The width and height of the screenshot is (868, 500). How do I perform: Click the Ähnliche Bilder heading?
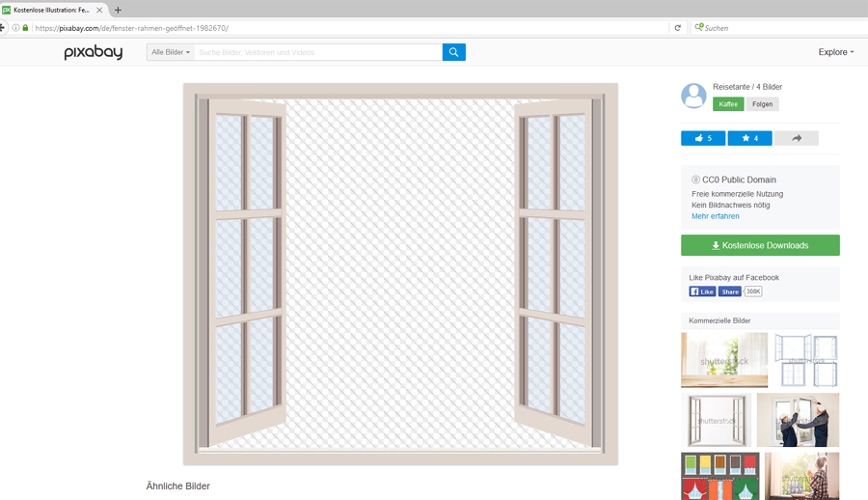177,486
